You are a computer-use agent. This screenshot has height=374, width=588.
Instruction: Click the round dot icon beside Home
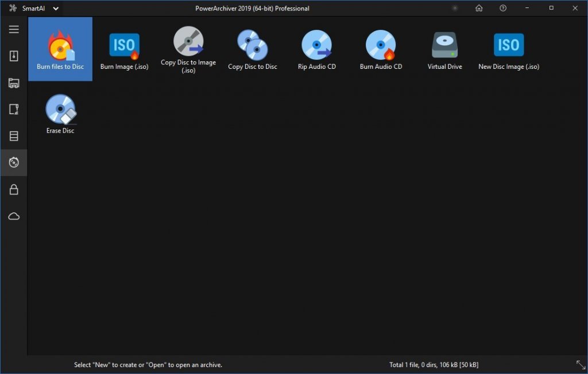point(455,8)
